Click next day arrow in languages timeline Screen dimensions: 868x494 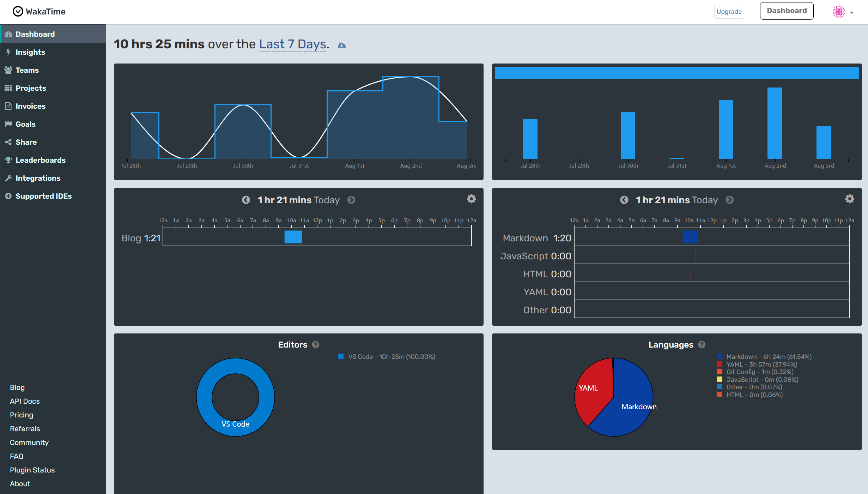[729, 200]
